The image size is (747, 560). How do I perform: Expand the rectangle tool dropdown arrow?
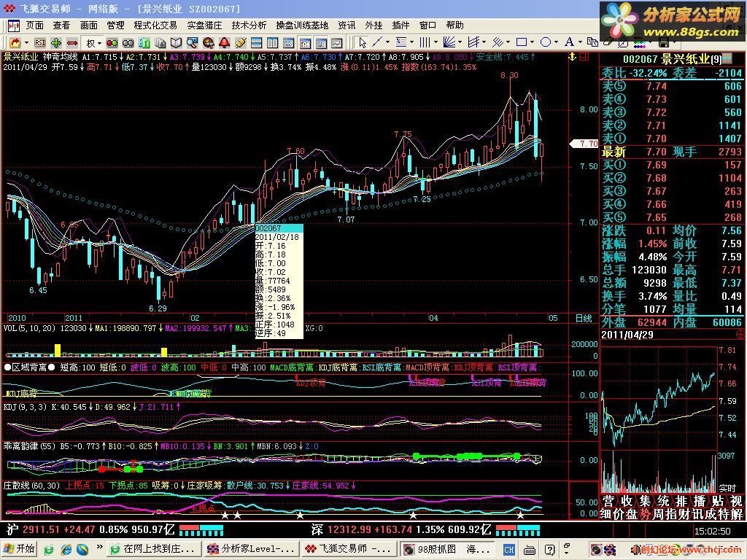click(532, 42)
